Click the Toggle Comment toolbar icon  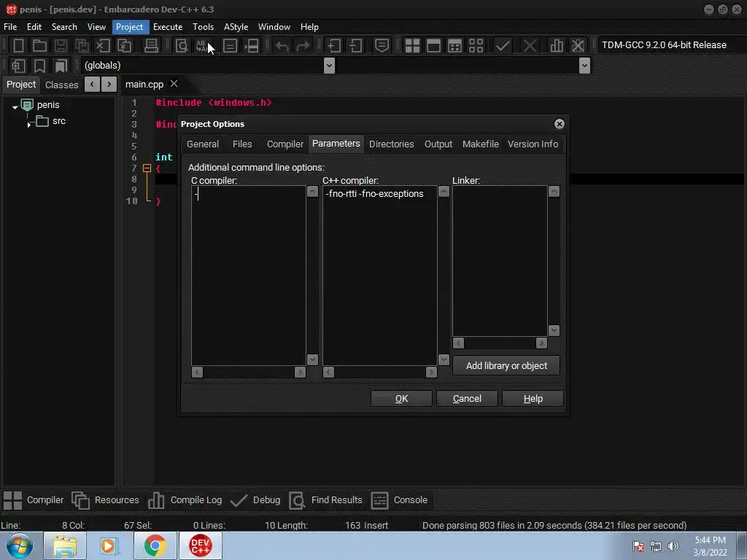382,46
